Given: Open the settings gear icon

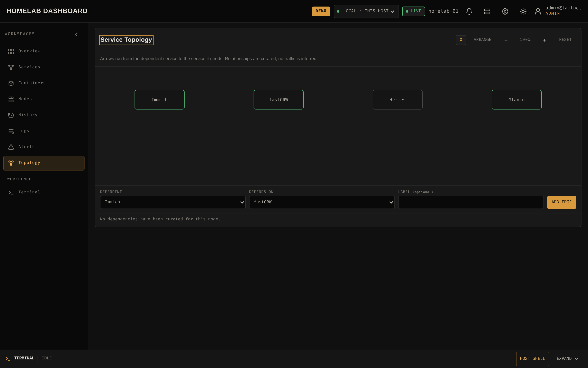Looking at the screenshot, I should click(505, 11).
